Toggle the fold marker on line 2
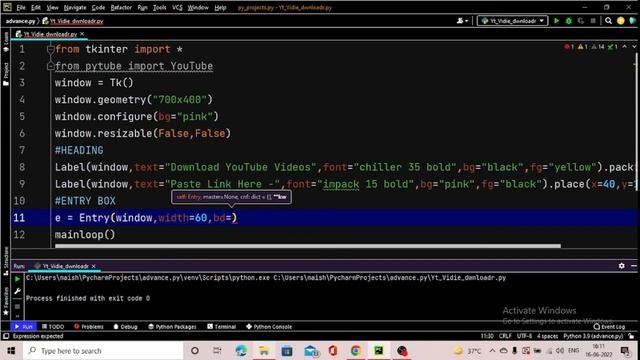Viewport: 640px width, 360px height. (50, 66)
